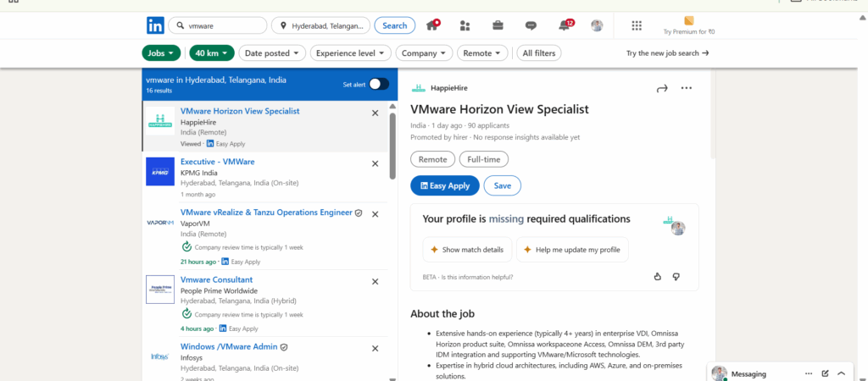Screen dimensions: 868x381
Task: Click the Try Premium icon
Action: coord(688,21)
